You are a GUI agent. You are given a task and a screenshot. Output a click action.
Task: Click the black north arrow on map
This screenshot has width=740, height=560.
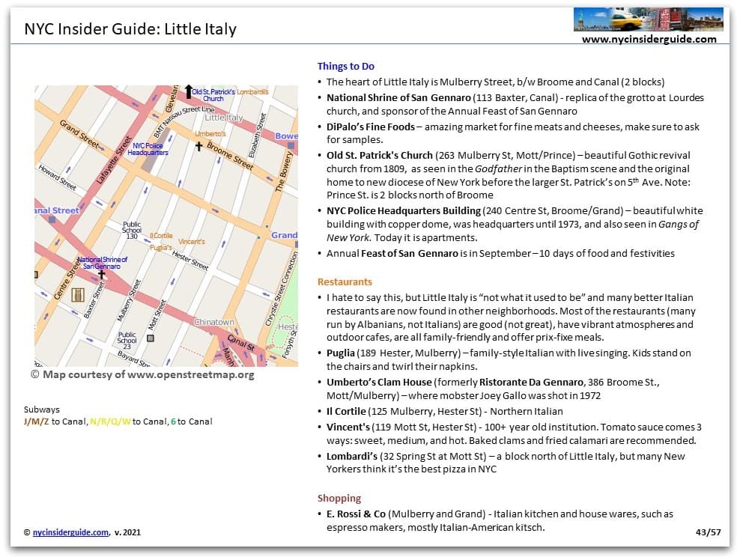click(188, 91)
